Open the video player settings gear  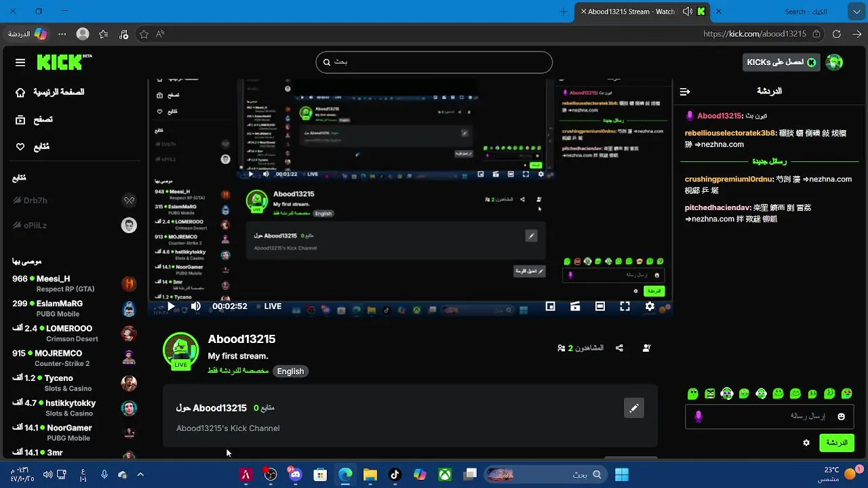coord(650,306)
